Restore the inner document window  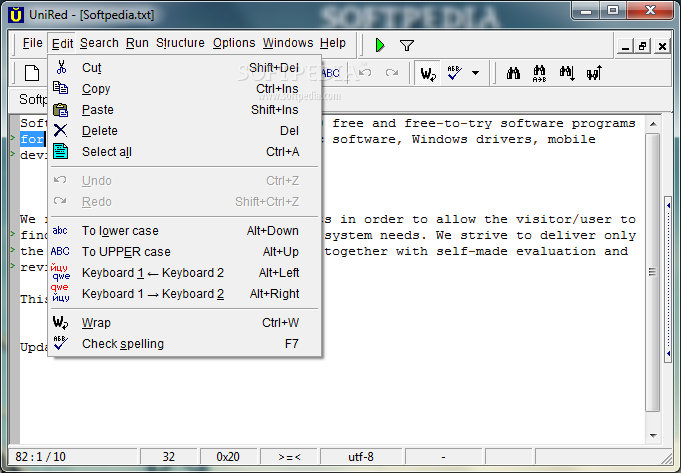click(643, 46)
